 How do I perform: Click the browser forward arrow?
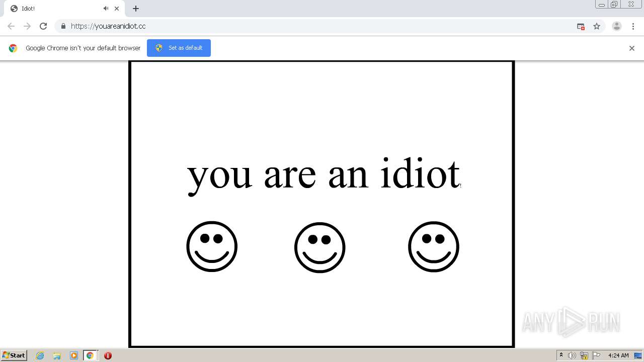27,26
